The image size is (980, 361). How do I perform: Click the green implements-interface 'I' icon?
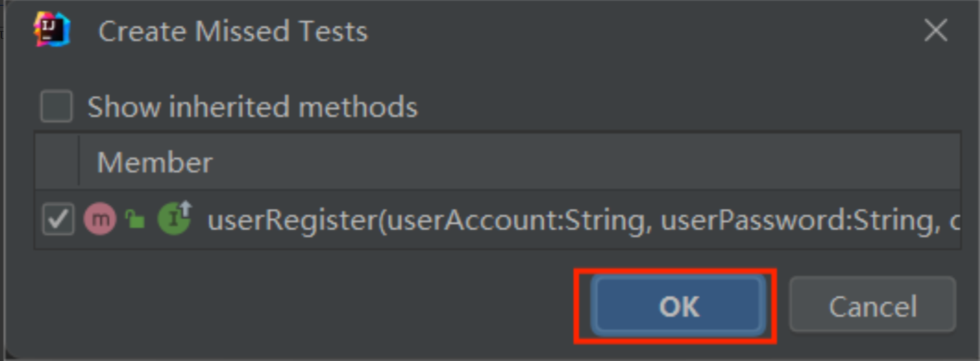[173, 219]
